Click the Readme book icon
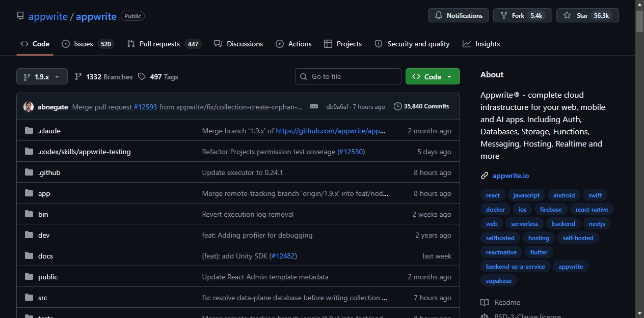644x318 pixels. pyautogui.click(x=485, y=302)
